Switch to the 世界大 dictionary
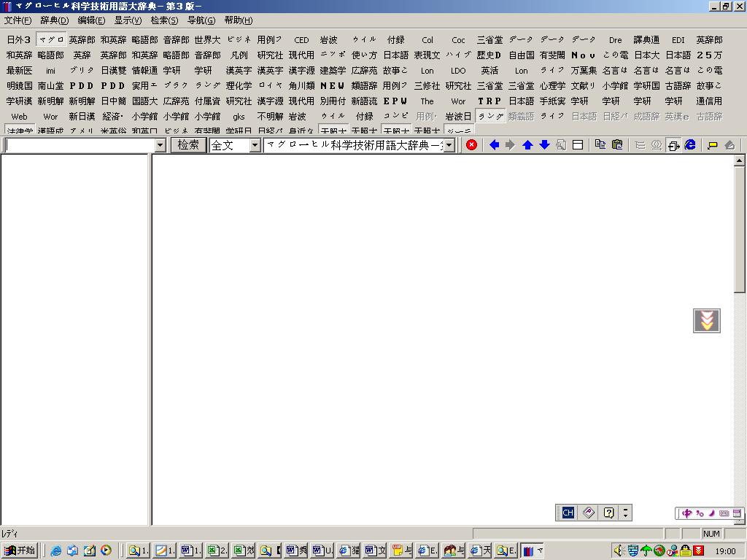The height and width of the screenshot is (560, 747). click(x=207, y=39)
